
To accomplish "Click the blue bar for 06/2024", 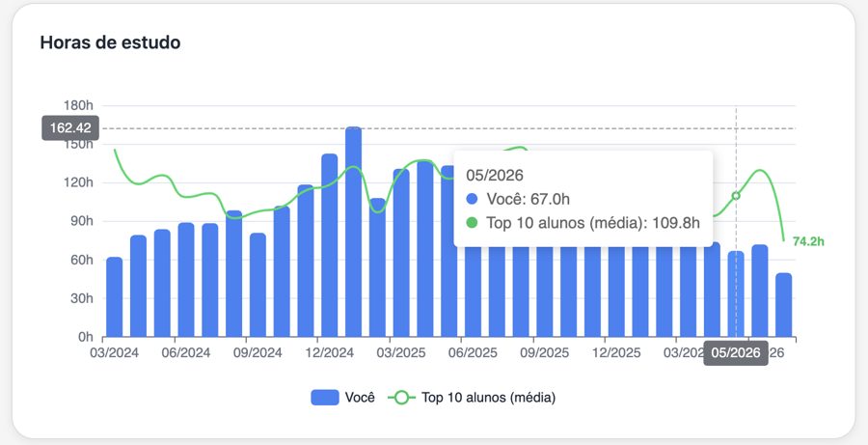I will click(186, 280).
